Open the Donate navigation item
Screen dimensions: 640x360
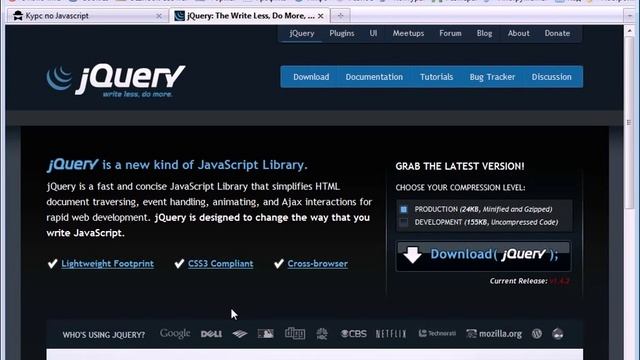tap(557, 33)
